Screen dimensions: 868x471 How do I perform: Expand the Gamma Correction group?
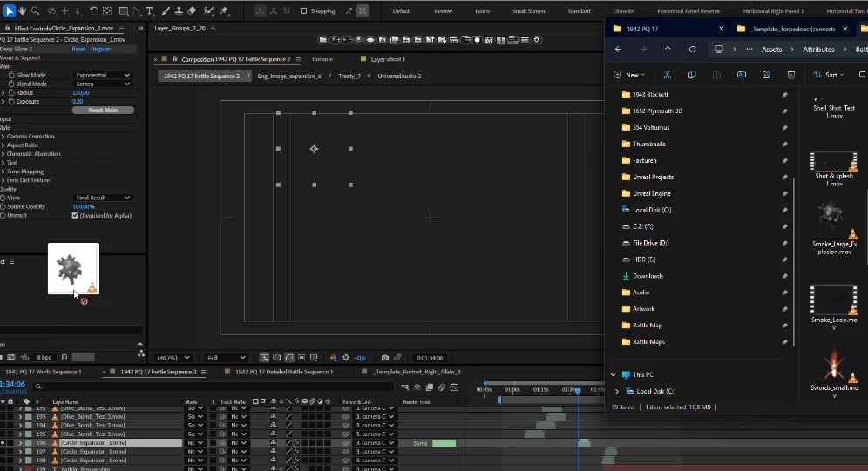[x=3, y=137]
